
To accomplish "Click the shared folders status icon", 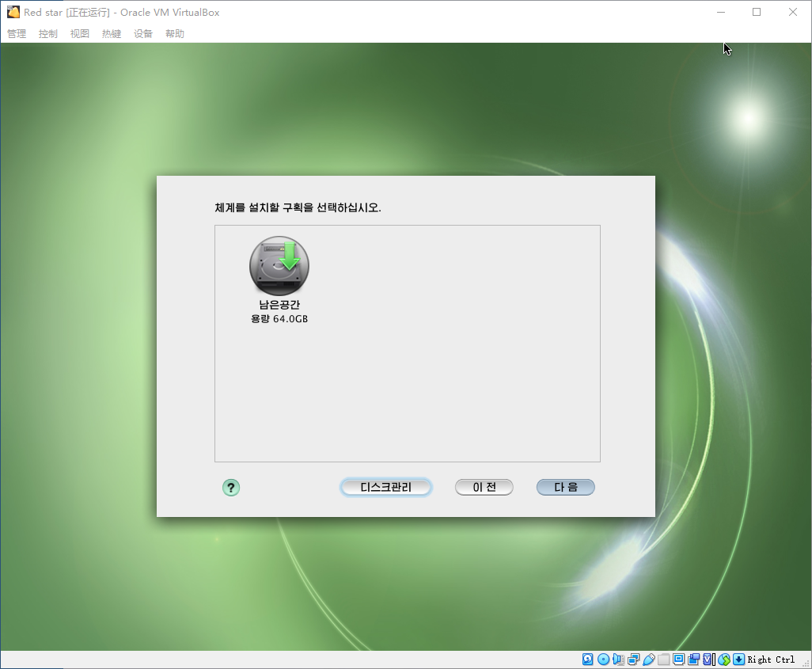I will (663, 659).
